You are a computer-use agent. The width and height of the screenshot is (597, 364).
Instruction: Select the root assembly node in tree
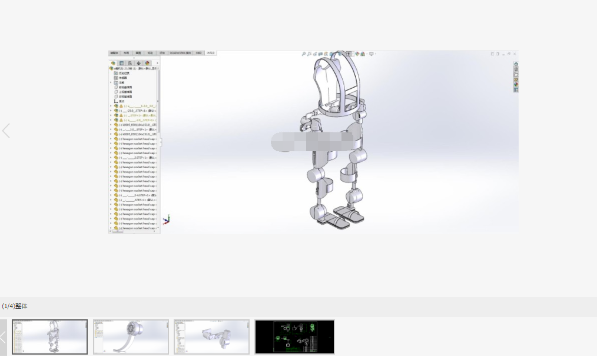tap(133, 68)
